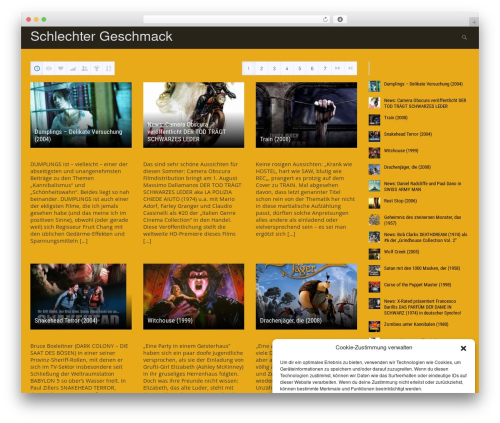This screenshot has height=423, width=500.
Task: Jump to next pages fast-forward icon
Action: pos(337,68)
